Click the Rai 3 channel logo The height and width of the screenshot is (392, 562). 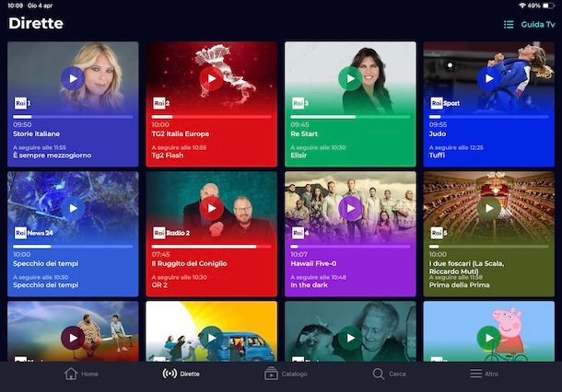point(299,103)
